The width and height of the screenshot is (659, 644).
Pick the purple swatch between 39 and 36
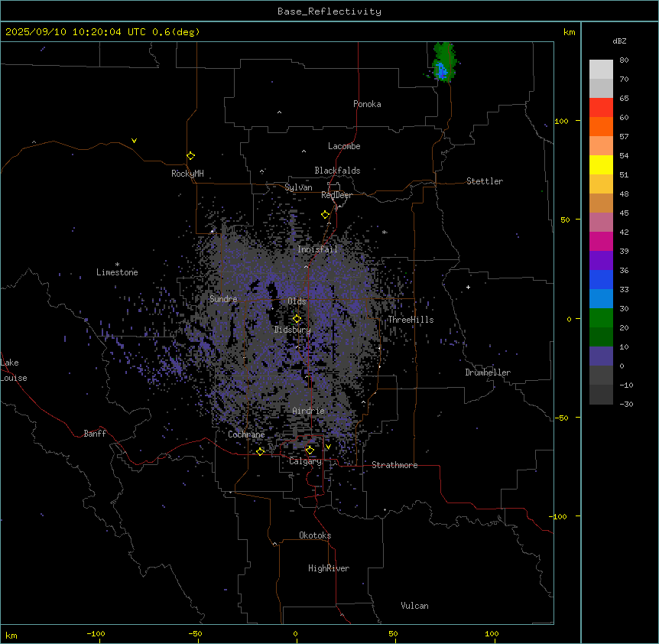tap(601, 261)
